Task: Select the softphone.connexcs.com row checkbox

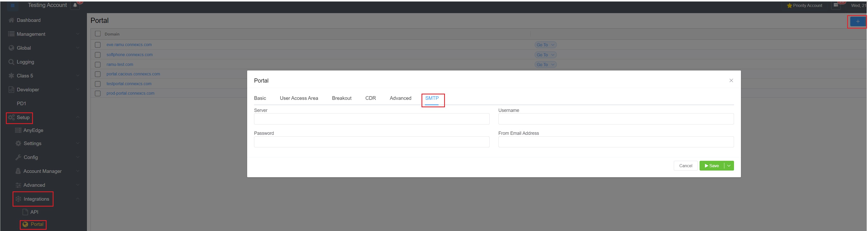Action: point(98,55)
